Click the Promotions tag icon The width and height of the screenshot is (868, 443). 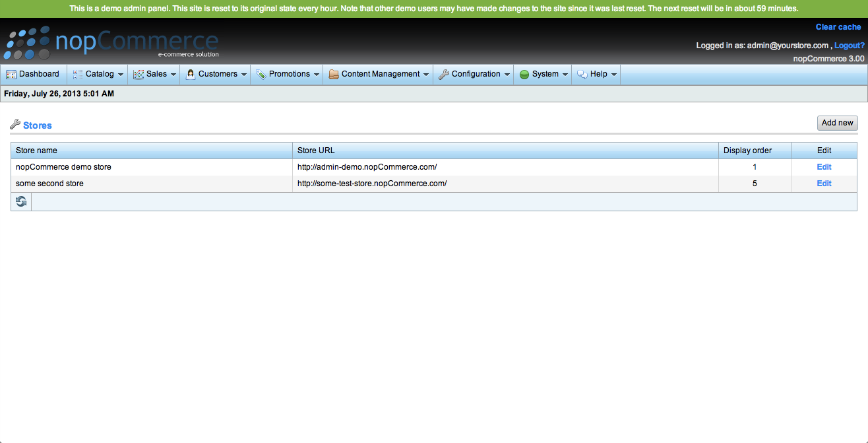pyautogui.click(x=261, y=75)
